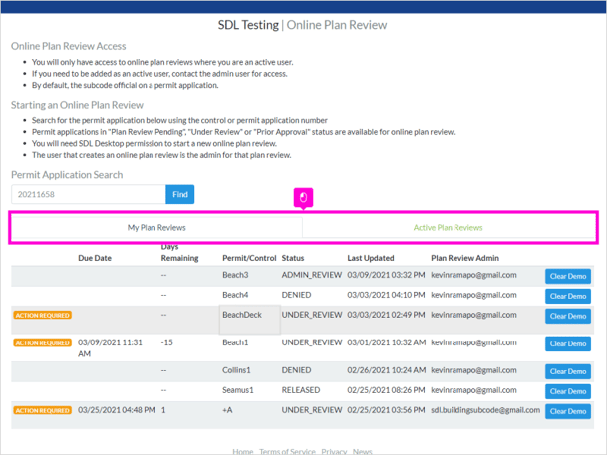This screenshot has height=455, width=607.
Task: Click 02/26/2021 10:24 AM last updated
Action: (x=386, y=370)
